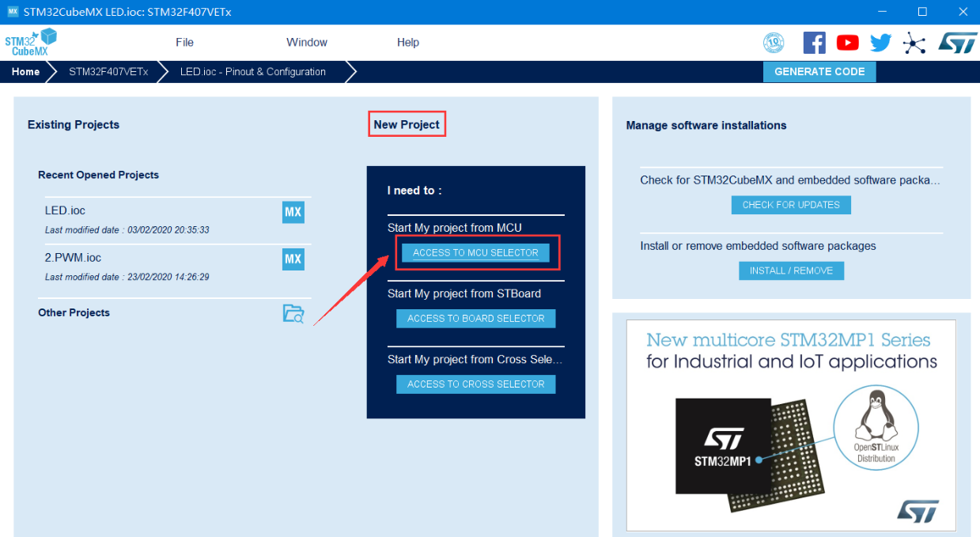Open LED.ioc via its MX icon
The width and height of the screenshot is (980, 537).
(x=293, y=212)
